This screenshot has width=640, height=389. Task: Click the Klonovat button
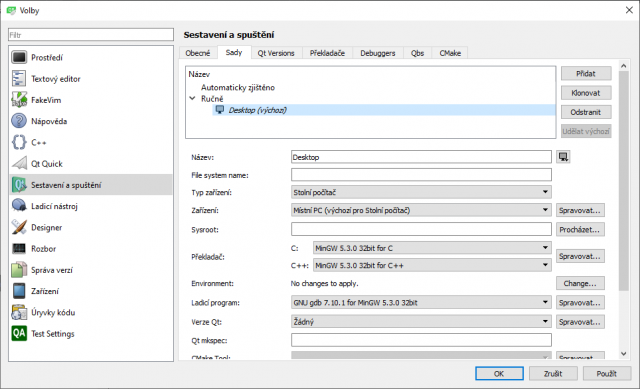coord(586,93)
